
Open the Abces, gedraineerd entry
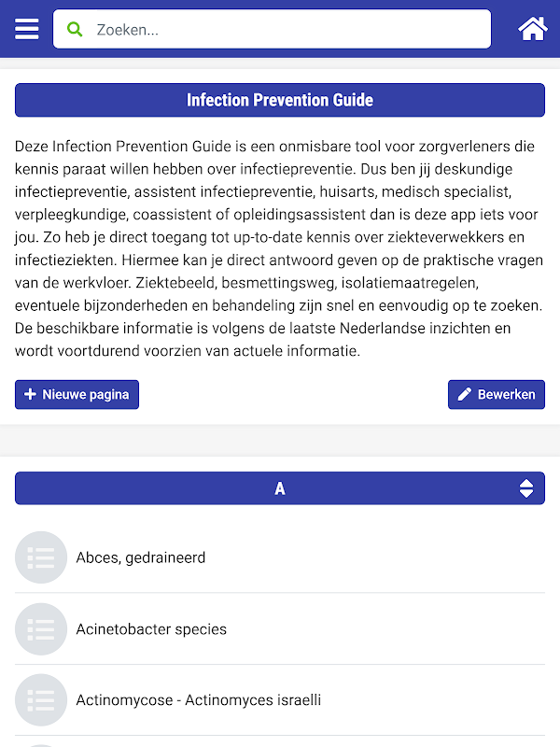[141, 557]
